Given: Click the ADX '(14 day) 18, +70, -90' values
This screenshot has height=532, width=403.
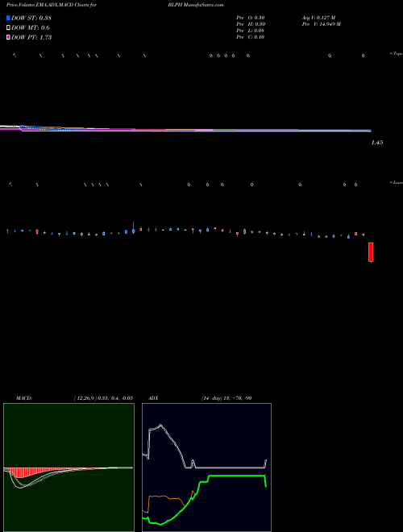Looking at the screenshot, I should point(226,398).
